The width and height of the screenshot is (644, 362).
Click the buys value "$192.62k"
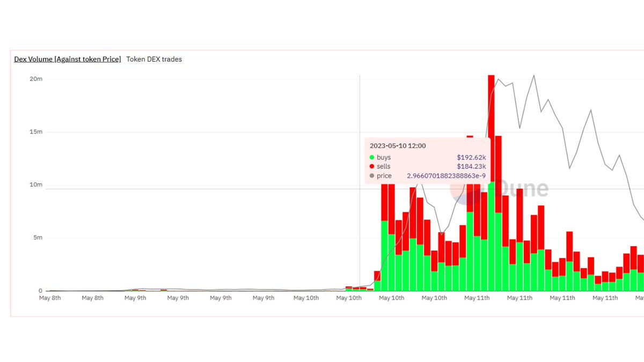[x=471, y=158]
